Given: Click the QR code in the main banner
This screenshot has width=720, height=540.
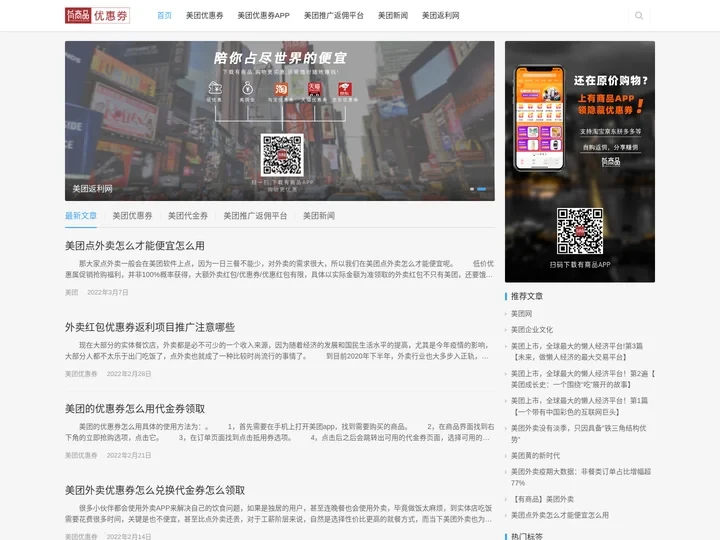Looking at the screenshot, I should point(282,155).
